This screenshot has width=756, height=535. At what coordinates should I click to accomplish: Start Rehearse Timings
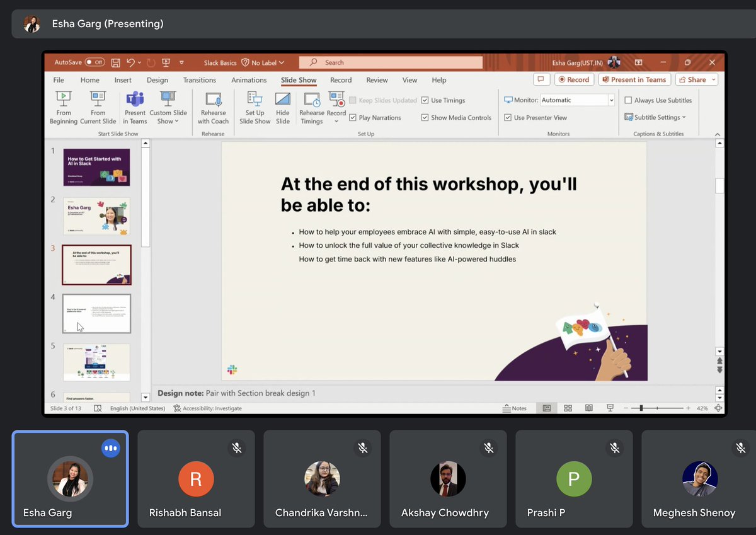[x=312, y=108]
